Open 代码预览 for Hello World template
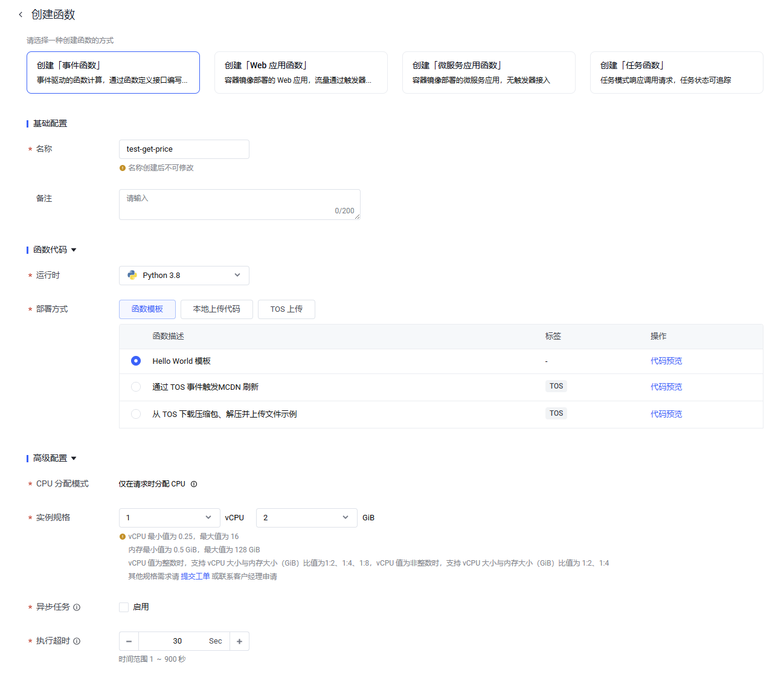Image resolution: width=784 pixels, height=675 pixels. pos(666,361)
